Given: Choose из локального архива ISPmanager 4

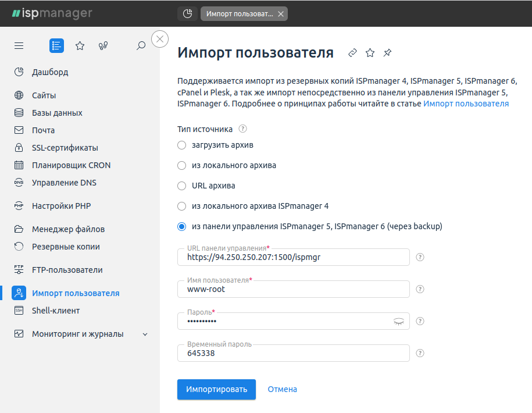Looking at the screenshot, I should 182,206.
